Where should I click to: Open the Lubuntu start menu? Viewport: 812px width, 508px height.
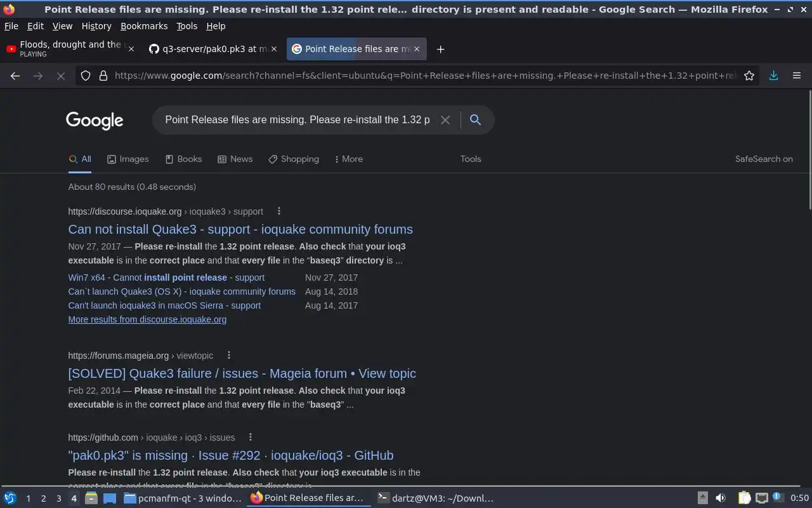10,498
